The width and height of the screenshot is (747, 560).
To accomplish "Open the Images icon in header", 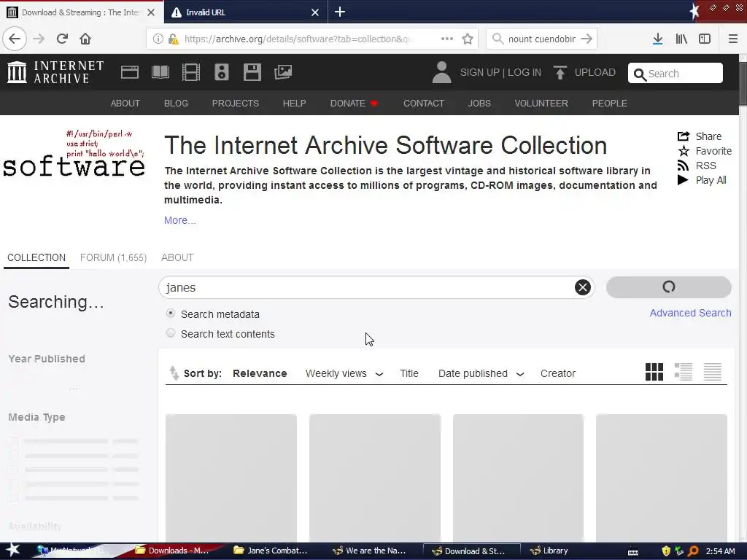I will point(283,72).
